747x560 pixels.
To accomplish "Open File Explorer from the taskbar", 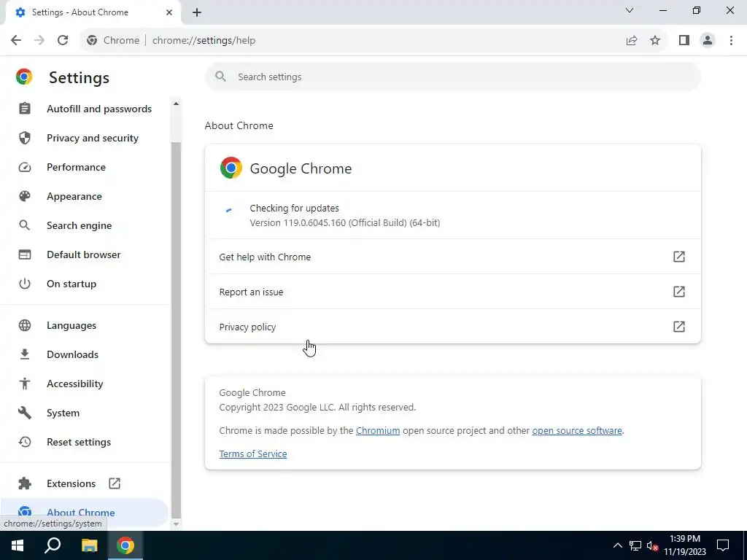I will tap(89, 545).
